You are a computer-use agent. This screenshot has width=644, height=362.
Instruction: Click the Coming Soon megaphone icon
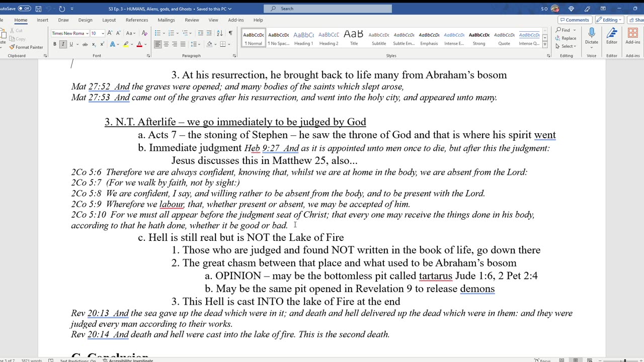tap(587, 9)
